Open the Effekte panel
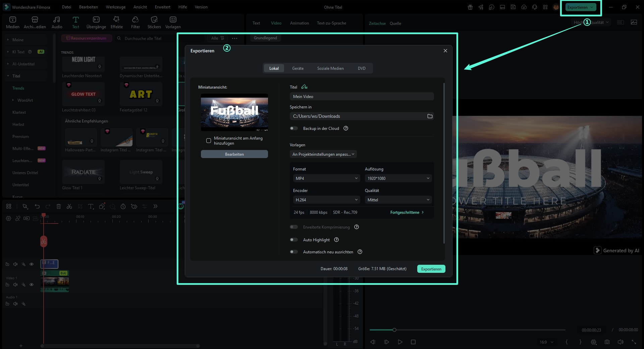Viewport: 644px width, 349px height. (117, 22)
